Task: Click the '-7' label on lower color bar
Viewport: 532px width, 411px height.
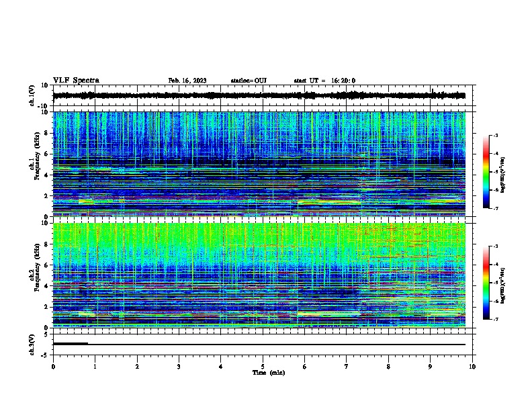Action: tap(496, 320)
